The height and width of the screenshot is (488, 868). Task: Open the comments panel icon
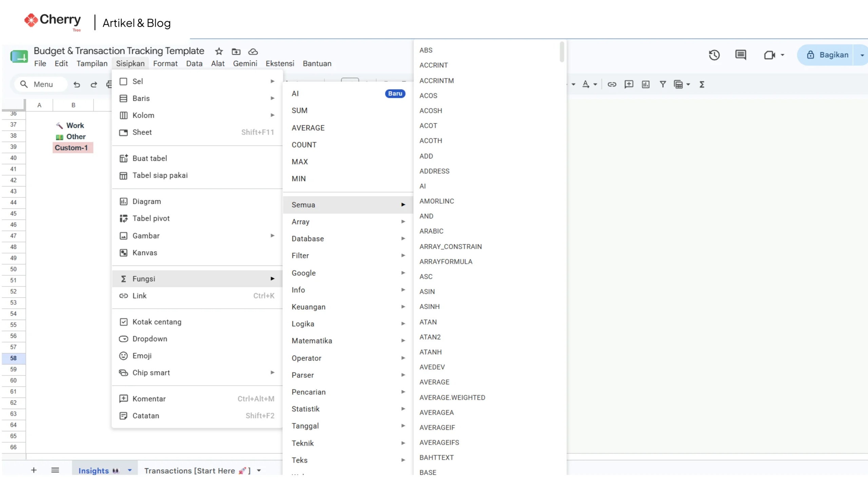(x=741, y=55)
